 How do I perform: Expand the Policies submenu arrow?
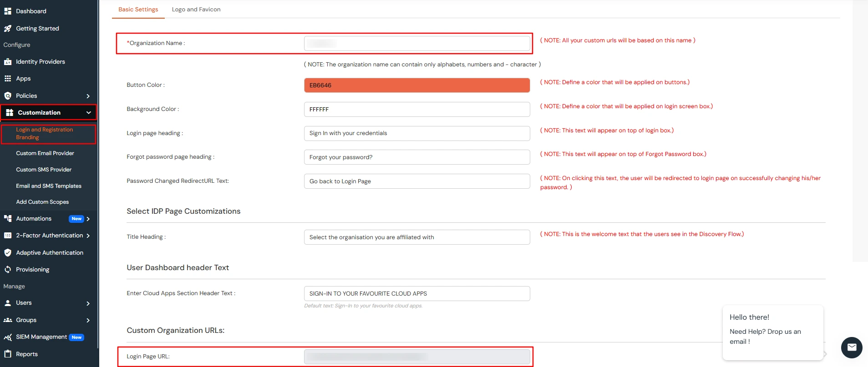tap(88, 96)
